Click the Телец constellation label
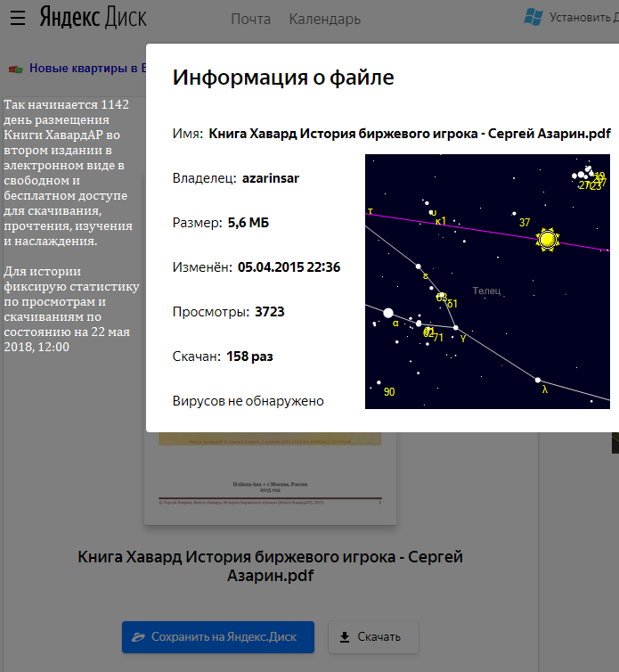 (x=486, y=291)
